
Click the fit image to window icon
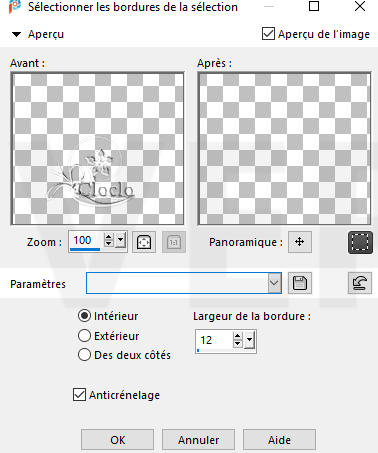[x=144, y=242]
